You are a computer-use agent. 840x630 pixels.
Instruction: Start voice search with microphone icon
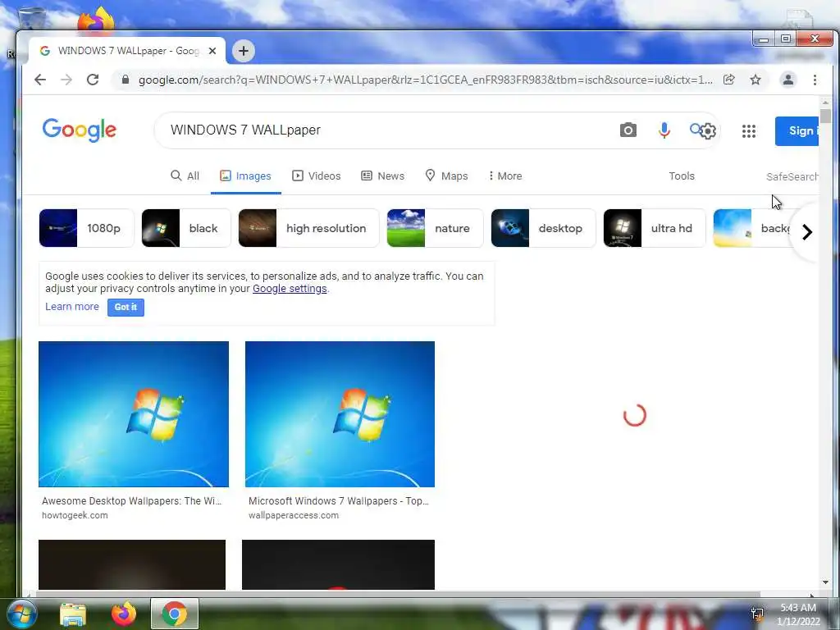click(664, 130)
